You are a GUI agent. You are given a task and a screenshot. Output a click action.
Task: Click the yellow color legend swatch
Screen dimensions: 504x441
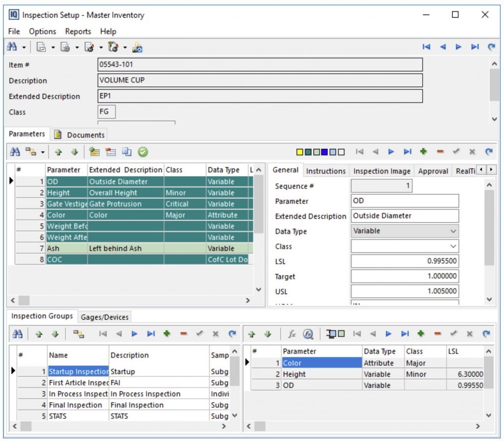point(299,152)
